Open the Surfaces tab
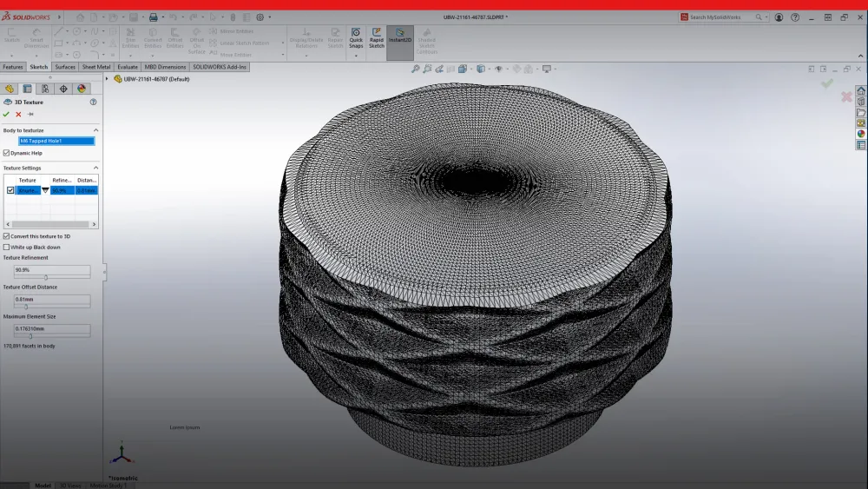 click(x=65, y=67)
